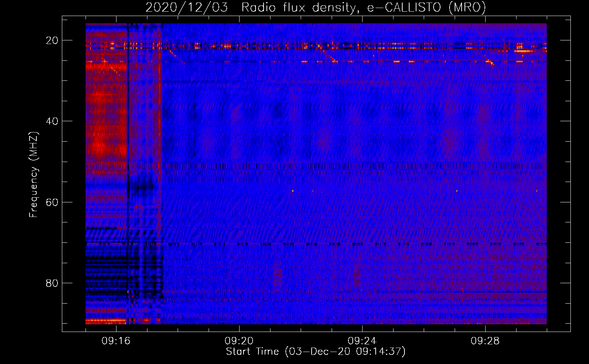Click the 40 MHz frequency tick label
The image size is (589, 364).
pos(52,121)
